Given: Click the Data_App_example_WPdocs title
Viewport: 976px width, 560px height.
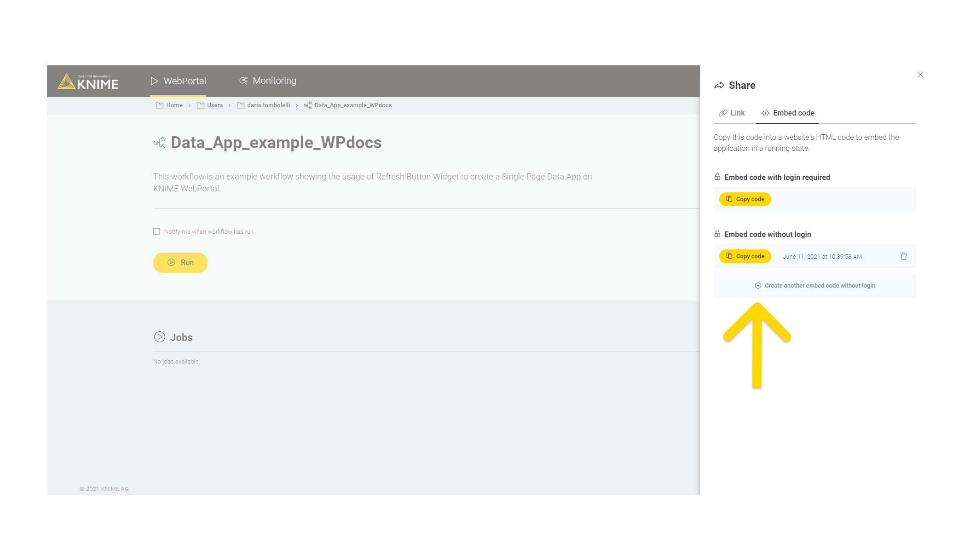Looking at the screenshot, I should point(276,143).
